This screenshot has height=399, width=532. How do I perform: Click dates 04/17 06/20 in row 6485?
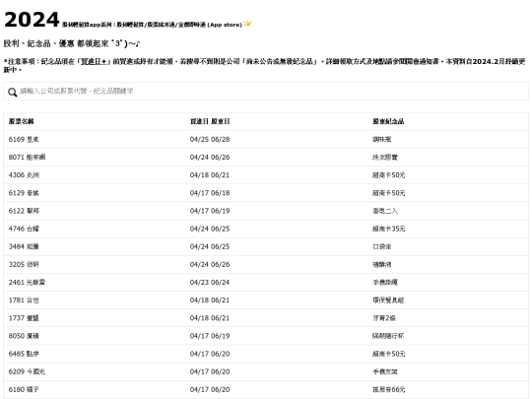point(210,354)
